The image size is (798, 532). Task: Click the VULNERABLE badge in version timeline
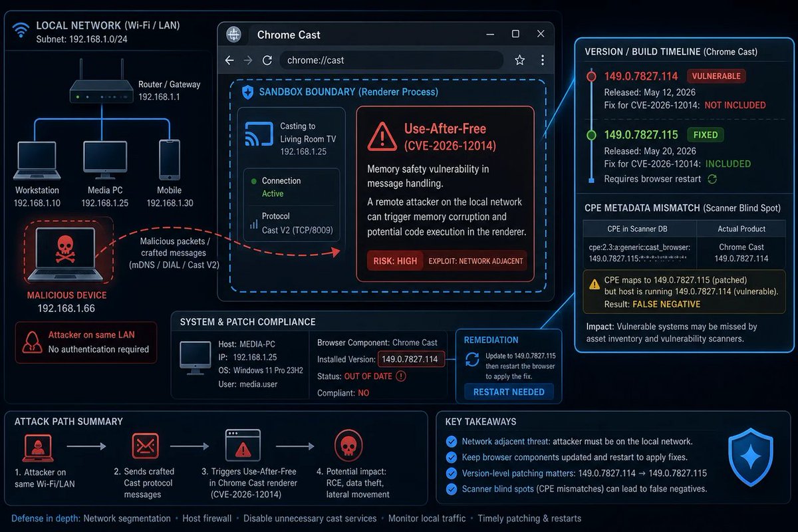pos(716,76)
